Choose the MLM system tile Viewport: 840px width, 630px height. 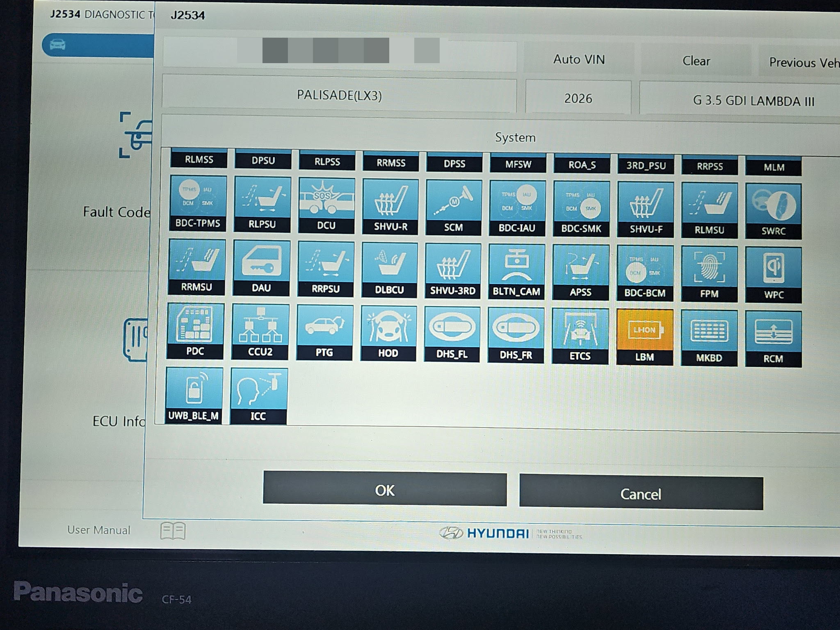pos(774,166)
